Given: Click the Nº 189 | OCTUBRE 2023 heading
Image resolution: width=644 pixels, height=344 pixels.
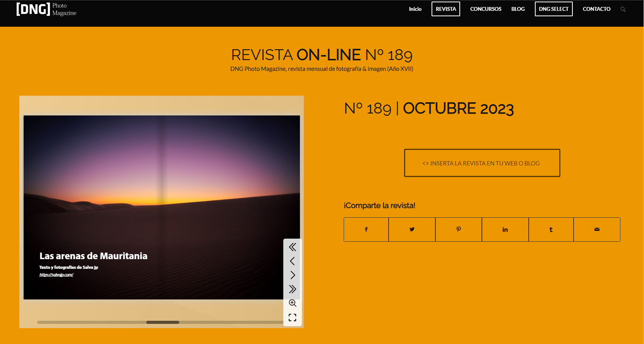Looking at the screenshot, I should [429, 108].
